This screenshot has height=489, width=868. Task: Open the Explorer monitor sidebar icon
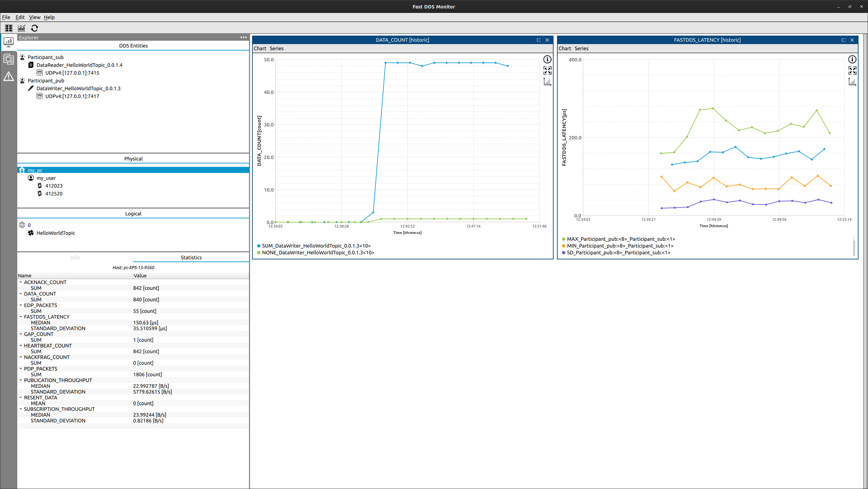click(8, 42)
